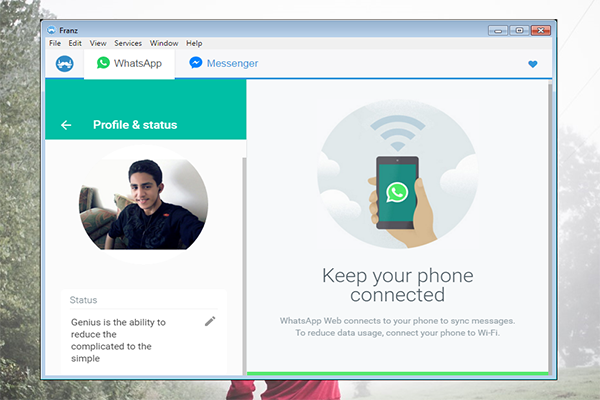Click the green WhatsApp tab icon

point(103,63)
